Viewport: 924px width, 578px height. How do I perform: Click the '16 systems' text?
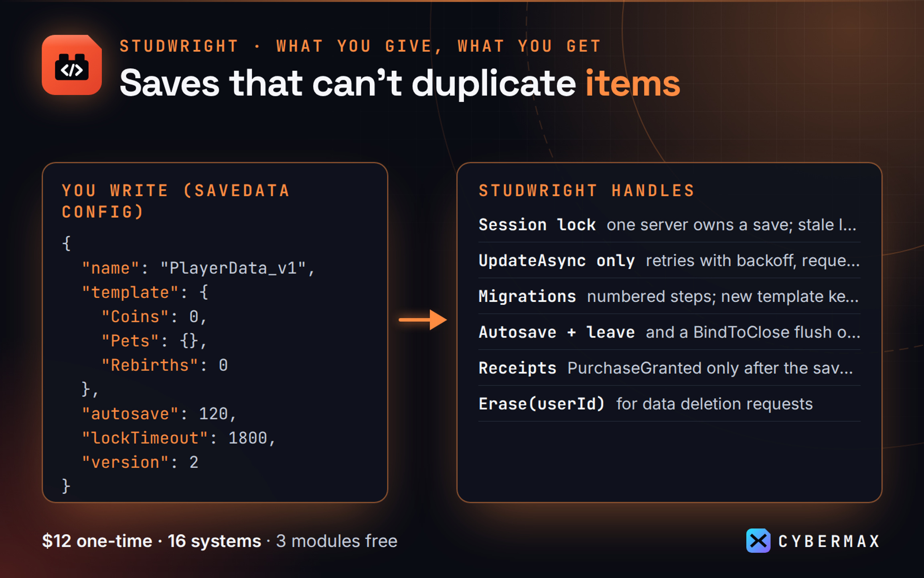pyautogui.click(x=214, y=541)
